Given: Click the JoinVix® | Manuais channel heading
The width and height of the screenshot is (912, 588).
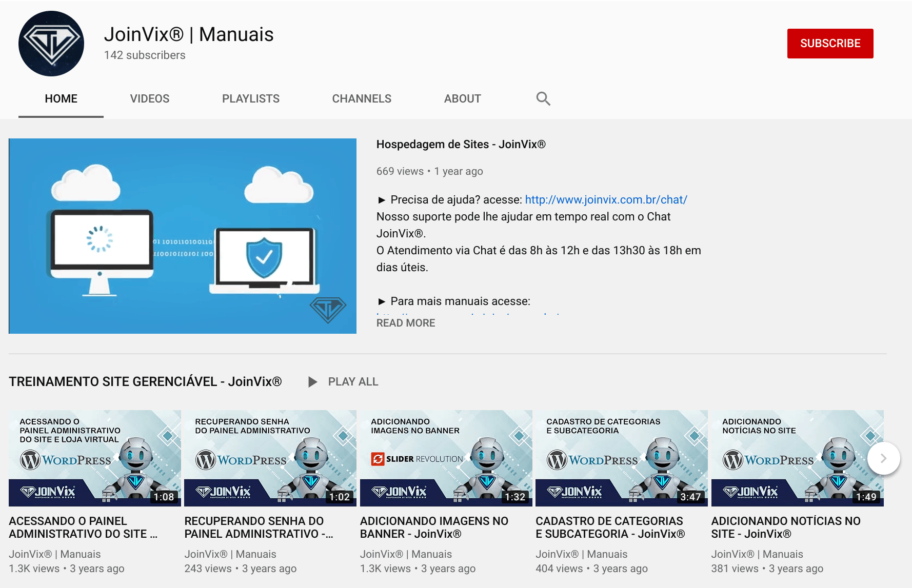Looking at the screenshot, I should coord(189,34).
